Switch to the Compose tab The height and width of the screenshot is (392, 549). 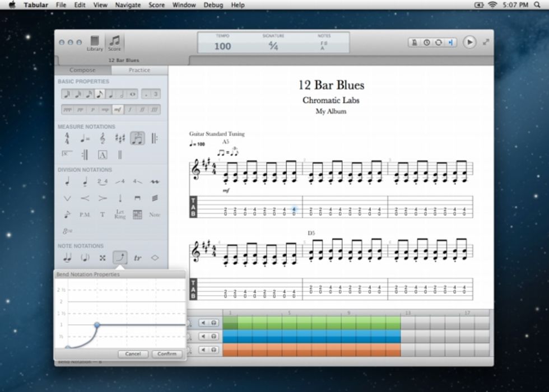[x=83, y=70]
